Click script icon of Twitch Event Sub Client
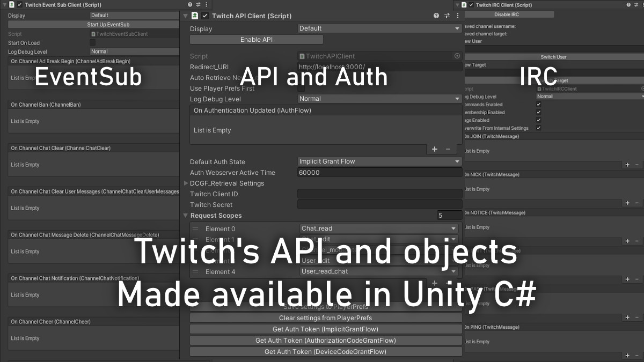644x362 pixels. click(x=12, y=5)
